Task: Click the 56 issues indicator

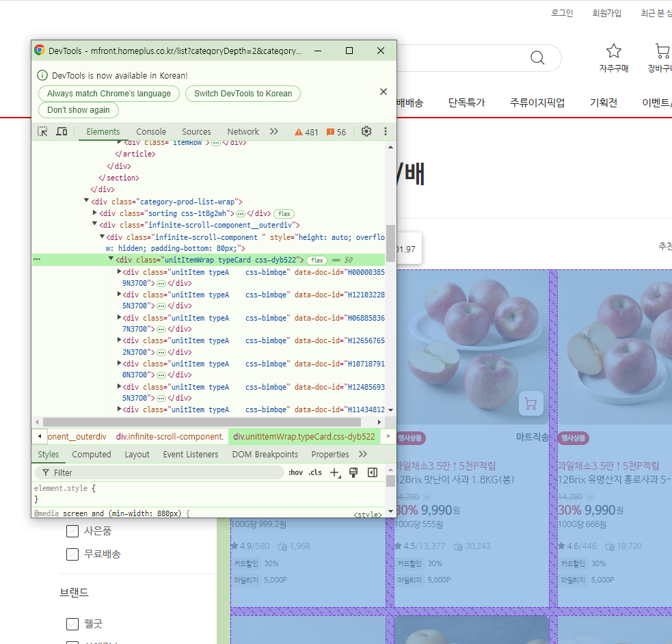Action: point(336,132)
